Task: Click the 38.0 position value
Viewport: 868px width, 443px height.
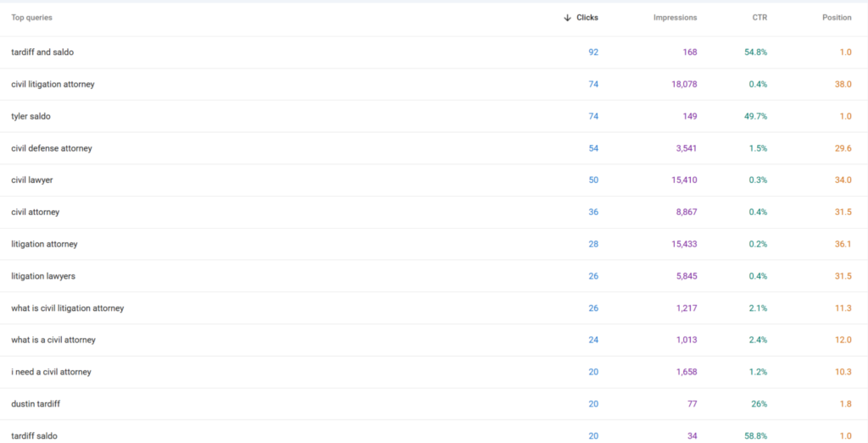Action: tap(843, 85)
